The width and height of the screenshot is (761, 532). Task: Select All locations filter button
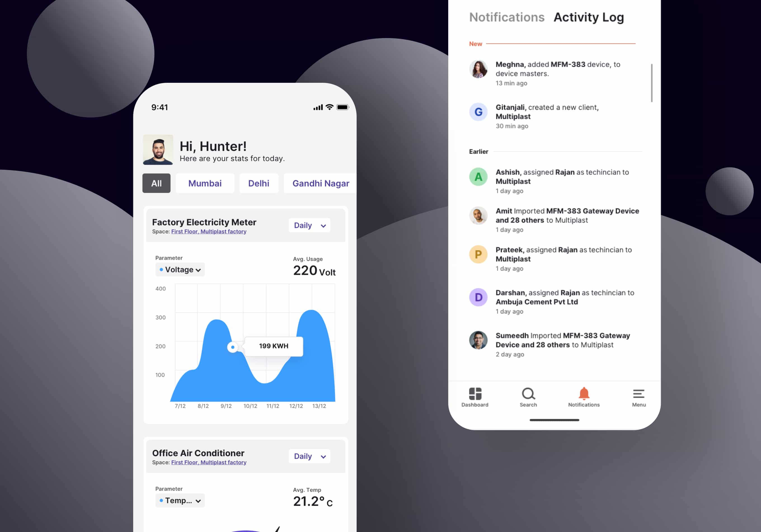pyautogui.click(x=156, y=183)
